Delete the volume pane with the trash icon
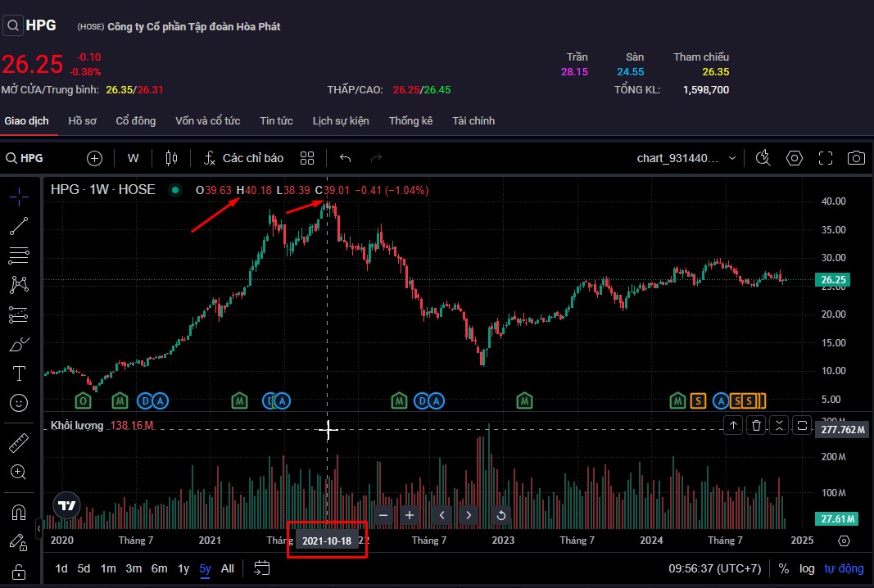874x588 pixels. coord(756,426)
